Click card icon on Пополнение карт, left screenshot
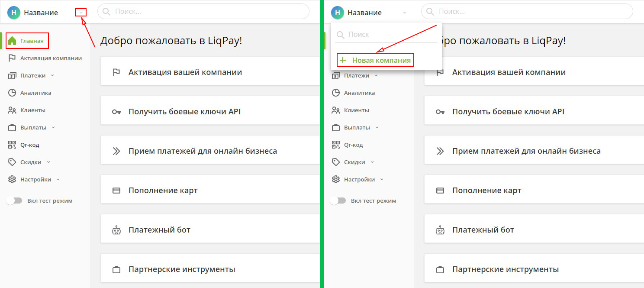This screenshot has height=288, width=644. click(x=116, y=191)
